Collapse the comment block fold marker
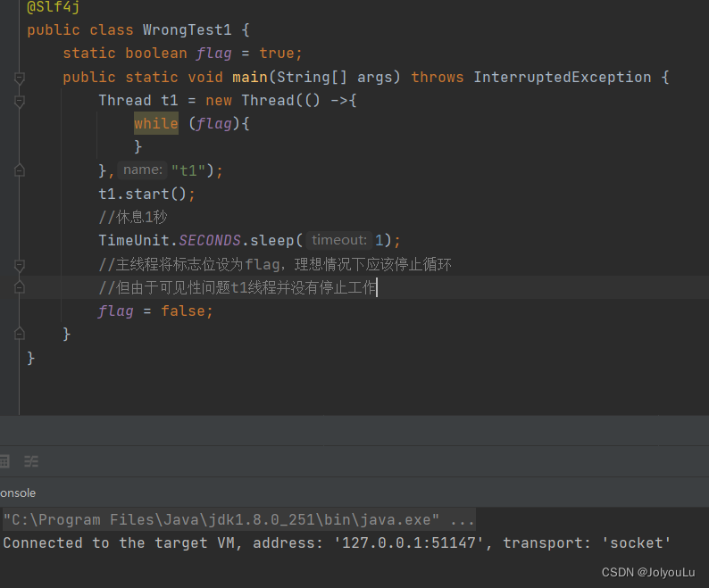Image resolution: width=709 pixels, height=588 pixels. 19,265
